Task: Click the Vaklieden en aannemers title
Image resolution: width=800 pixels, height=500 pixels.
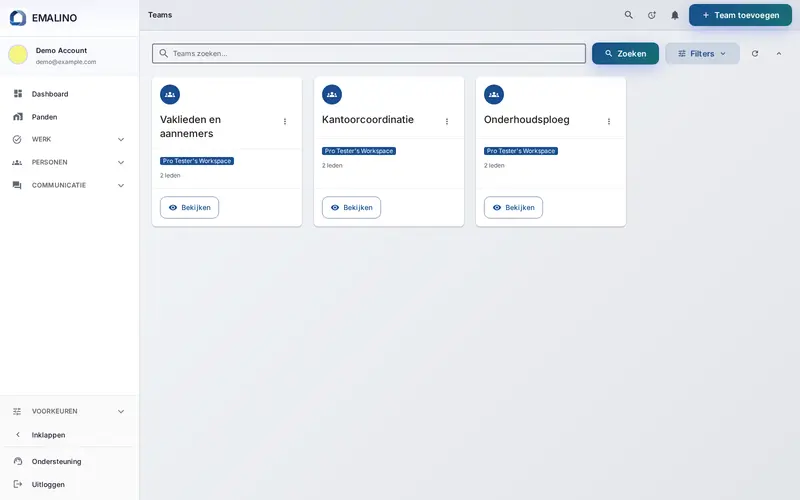Action: coord(190,127)
